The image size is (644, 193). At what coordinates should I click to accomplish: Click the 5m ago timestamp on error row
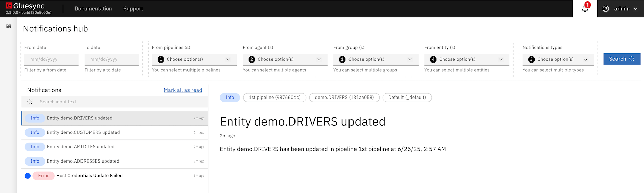[199, 176]
